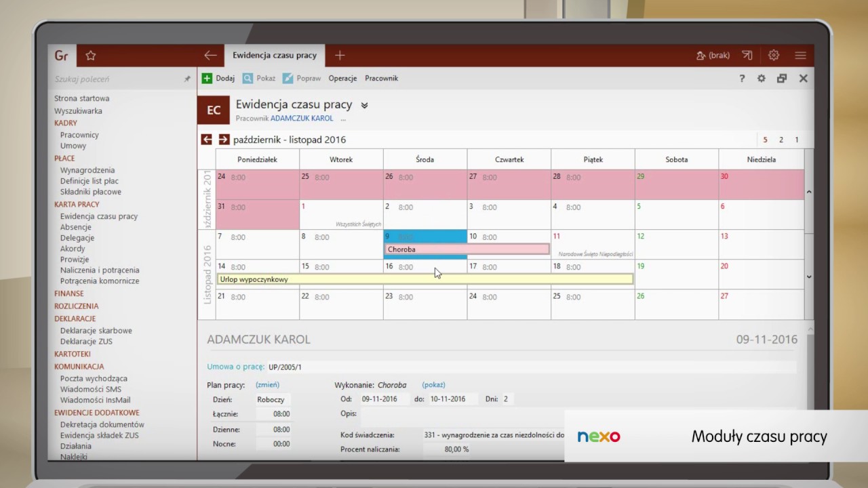Click ADAMCZUK KAROL employee link
Screen dimensions: 868x488
tap(302, 118)
